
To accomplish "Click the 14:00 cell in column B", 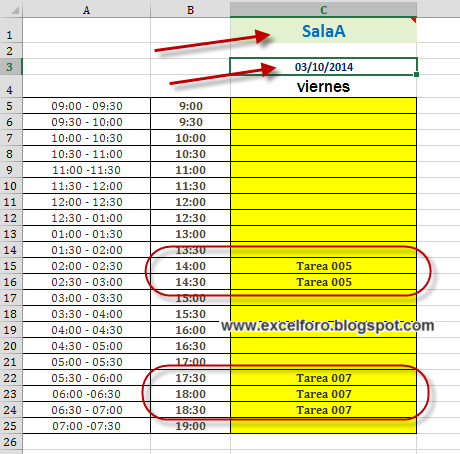I will coord(190,266).
